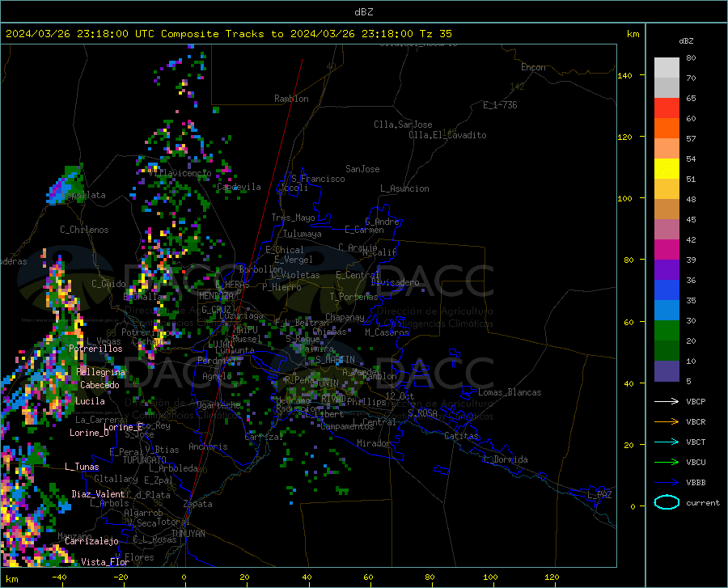Select the bright green 30-20 dBZ band
Image resolution: width=728 pixels, height=588 pixels.
point(667,331)
